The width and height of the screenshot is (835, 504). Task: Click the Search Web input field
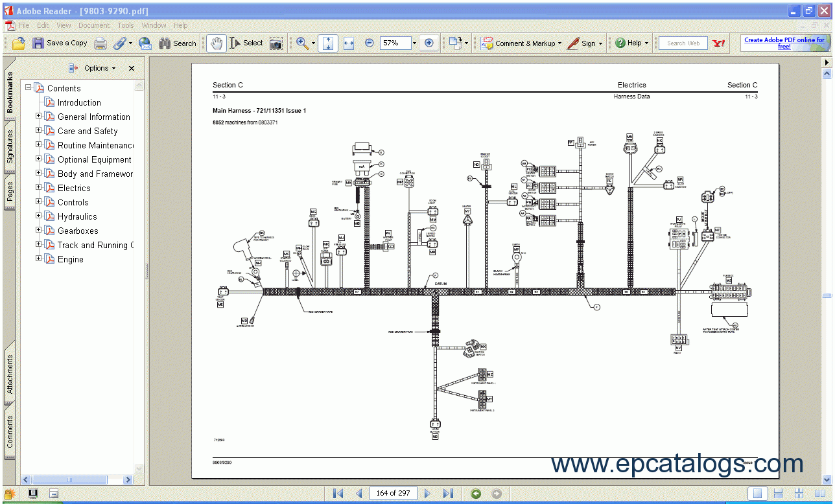coord(683,43)
